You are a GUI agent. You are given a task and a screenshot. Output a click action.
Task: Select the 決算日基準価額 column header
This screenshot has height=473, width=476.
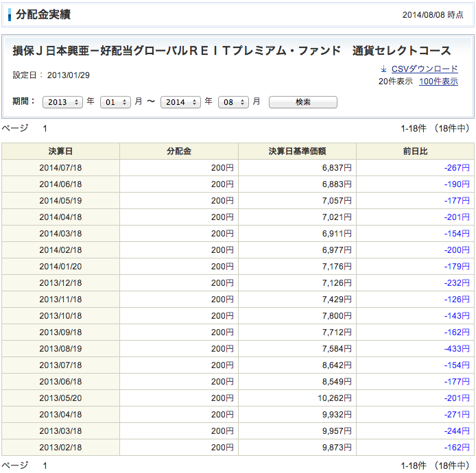(x=297, y=151)
